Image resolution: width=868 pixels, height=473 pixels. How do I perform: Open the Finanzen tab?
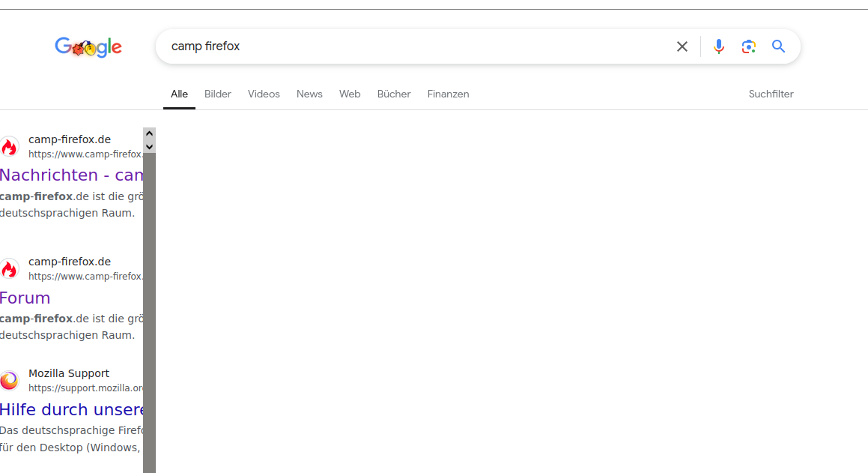(x=448, y=94)
